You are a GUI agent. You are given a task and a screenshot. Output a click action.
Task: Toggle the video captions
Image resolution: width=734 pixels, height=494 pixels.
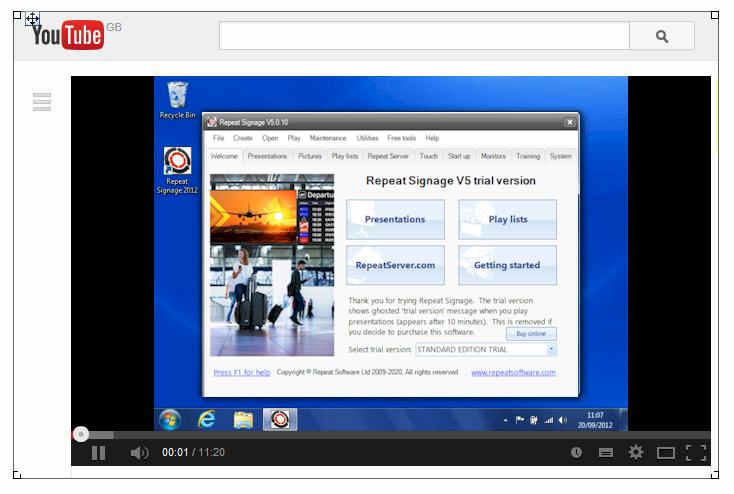click(606, 452)
